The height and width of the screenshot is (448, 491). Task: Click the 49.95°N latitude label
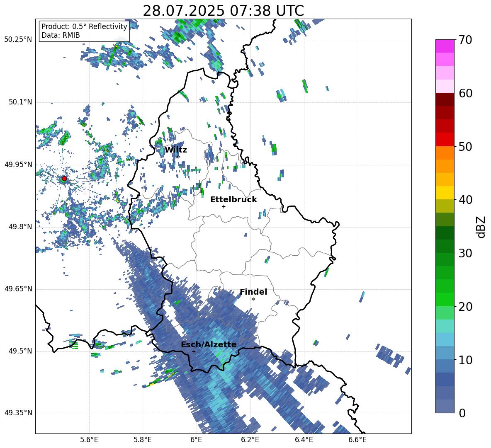coord(18,165)
